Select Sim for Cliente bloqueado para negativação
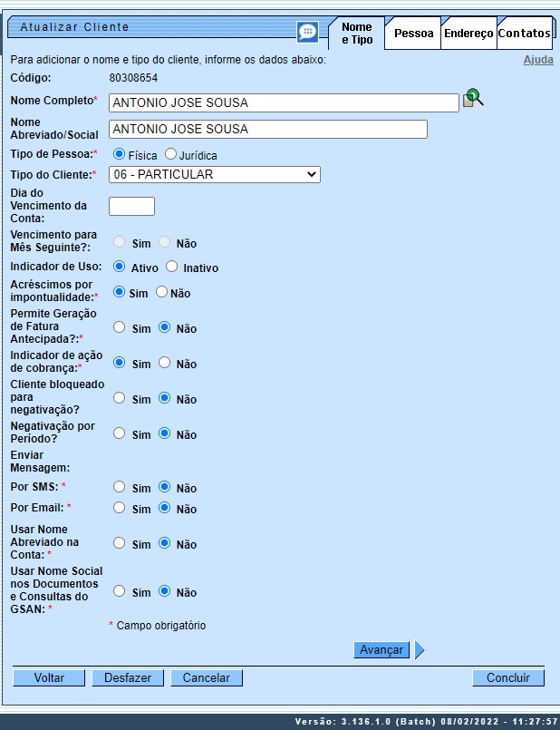This screenshot has height=730, width=560. point(119,398)
